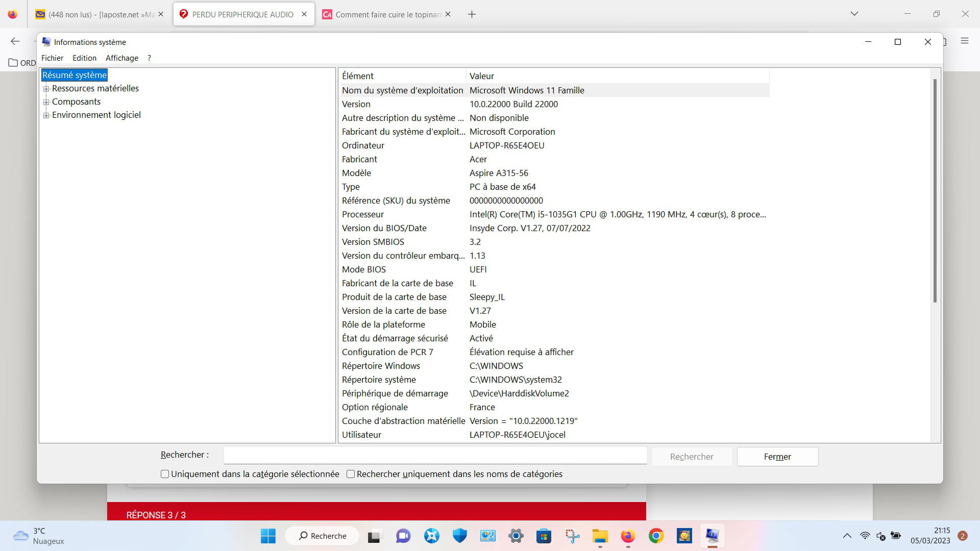The width and height of the screenshot is (980, 551).
Task: Click System Information title bar icon
Action: [x=46, y=42]
